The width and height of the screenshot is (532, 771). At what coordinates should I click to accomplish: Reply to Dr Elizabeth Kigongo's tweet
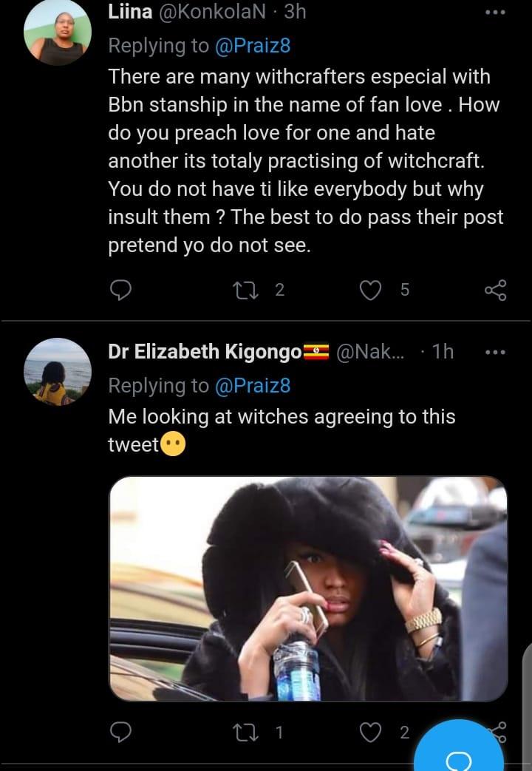click(x=120, y=733)
